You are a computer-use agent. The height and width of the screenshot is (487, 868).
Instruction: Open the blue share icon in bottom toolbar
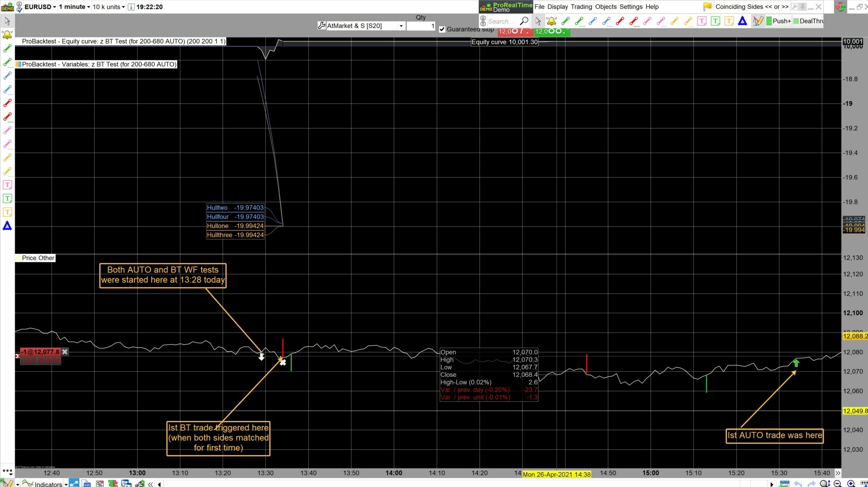[x=74, y=484]
